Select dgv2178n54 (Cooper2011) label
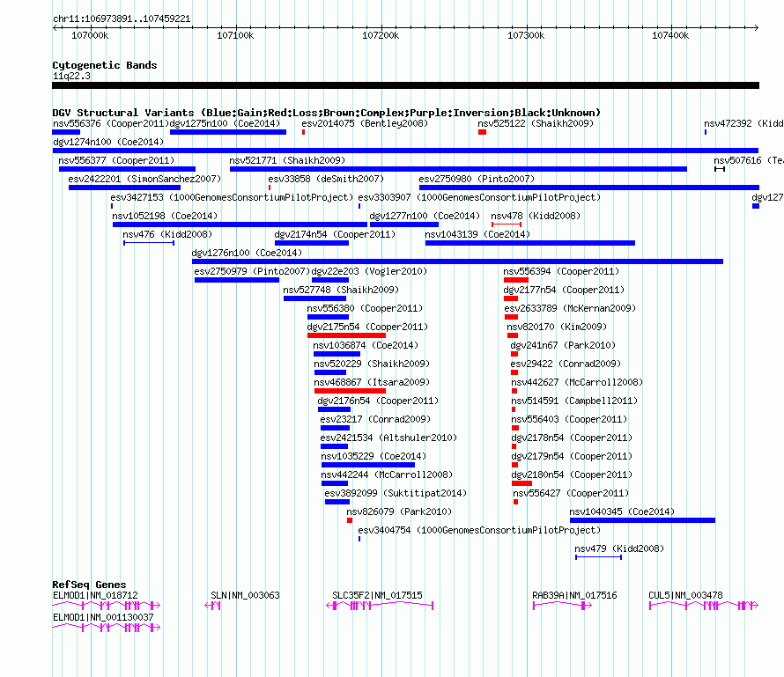Viewport: 784px width, 677px height. pyautogui.click(x=572, y=438)
